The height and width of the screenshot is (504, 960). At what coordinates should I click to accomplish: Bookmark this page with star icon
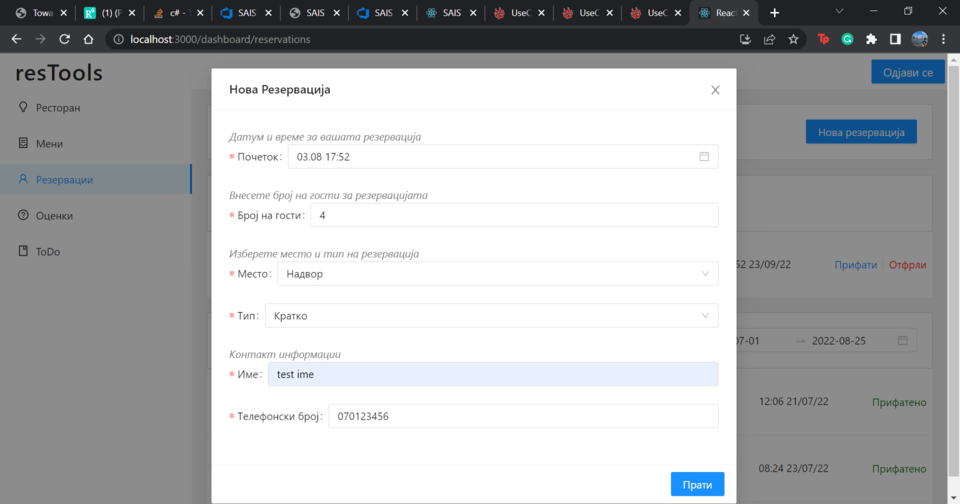(x=793, y=39)
